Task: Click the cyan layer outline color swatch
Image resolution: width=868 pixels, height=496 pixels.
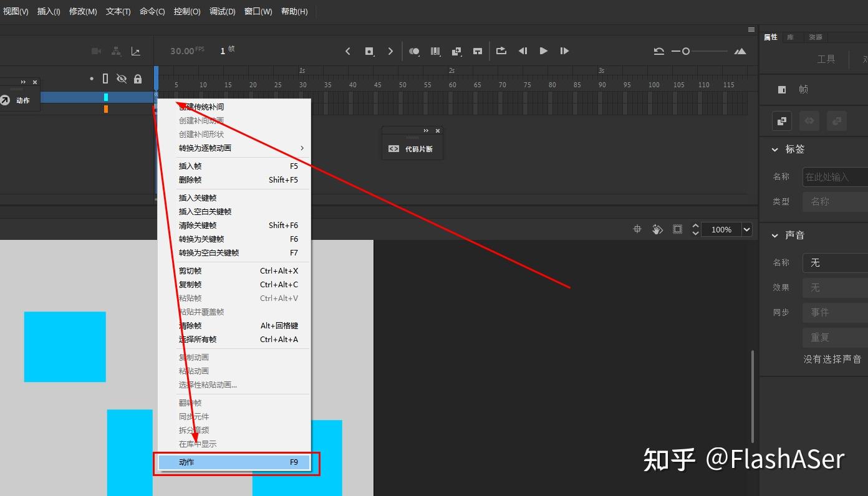Action: [x=106, y=97]
